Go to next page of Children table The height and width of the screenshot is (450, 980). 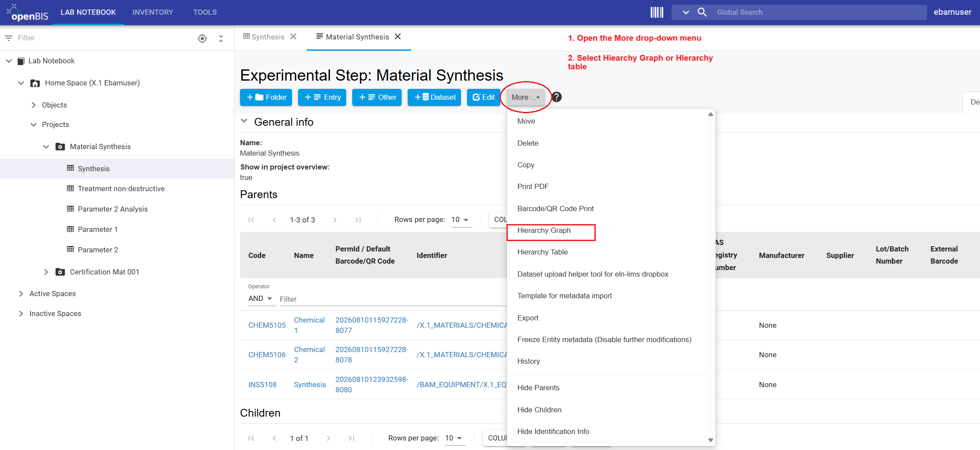[328, 438]
